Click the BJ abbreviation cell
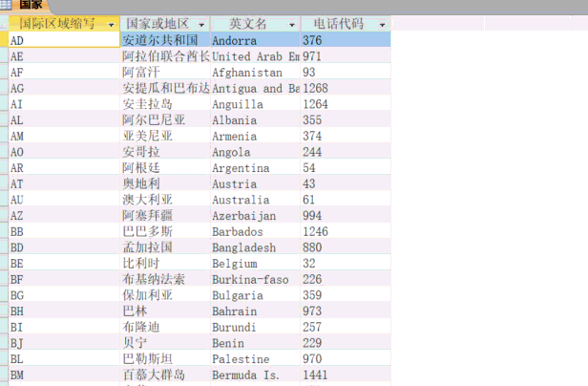This screenshot has width=588, height=386. (64, 343)
